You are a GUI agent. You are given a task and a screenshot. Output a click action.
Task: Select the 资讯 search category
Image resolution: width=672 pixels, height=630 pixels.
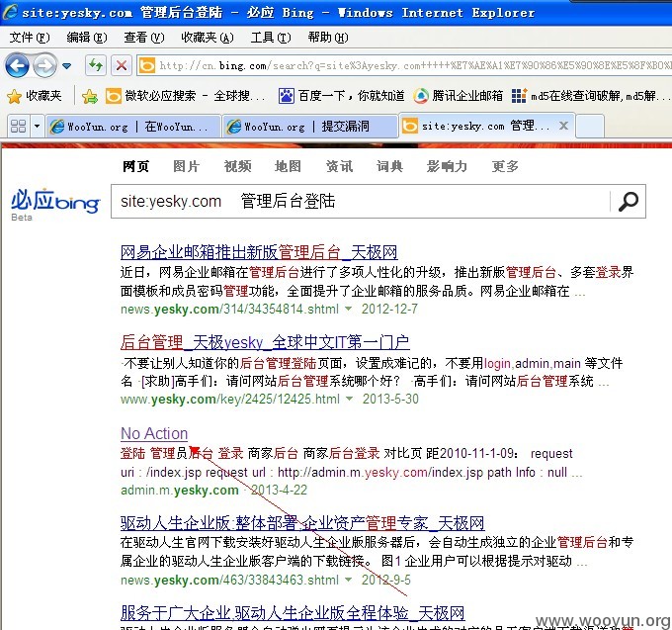click(339, 166)
